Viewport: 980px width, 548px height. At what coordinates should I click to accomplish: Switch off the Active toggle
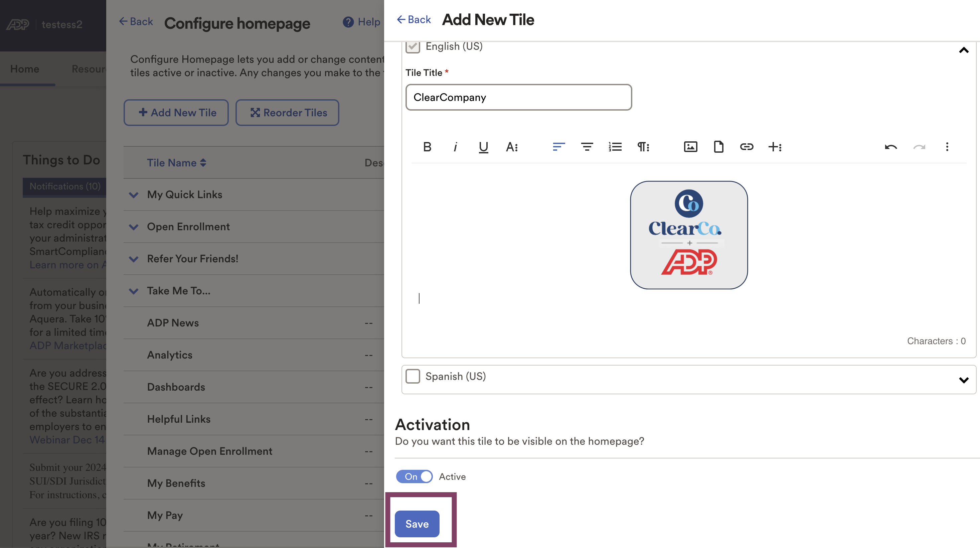click(414, 476)
